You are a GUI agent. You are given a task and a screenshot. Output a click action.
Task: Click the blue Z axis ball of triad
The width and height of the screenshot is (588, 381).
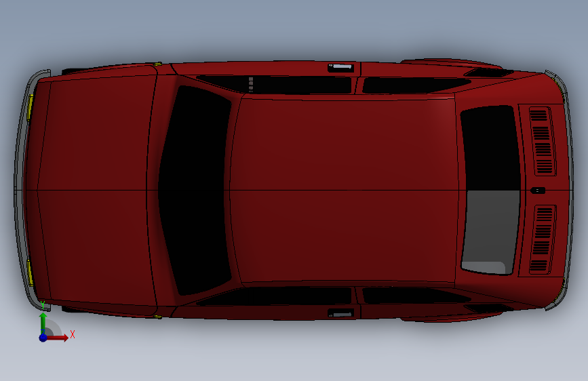[x=43, y=338]
